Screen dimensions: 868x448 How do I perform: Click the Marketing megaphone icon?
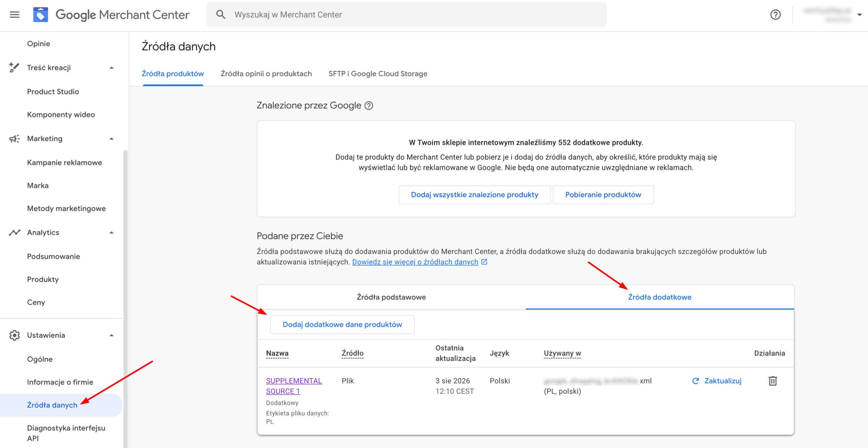pos(14,138)
